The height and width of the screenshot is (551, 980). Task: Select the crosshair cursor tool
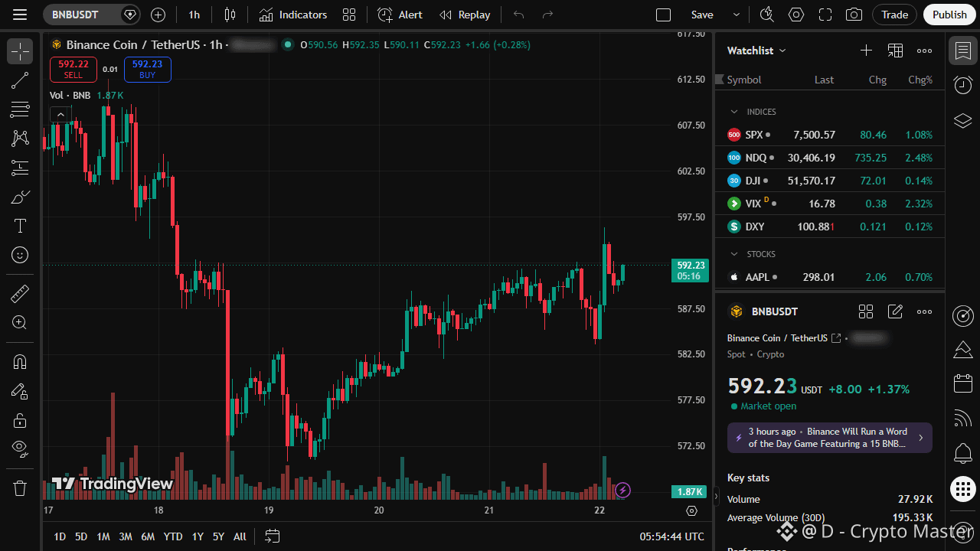20,51
